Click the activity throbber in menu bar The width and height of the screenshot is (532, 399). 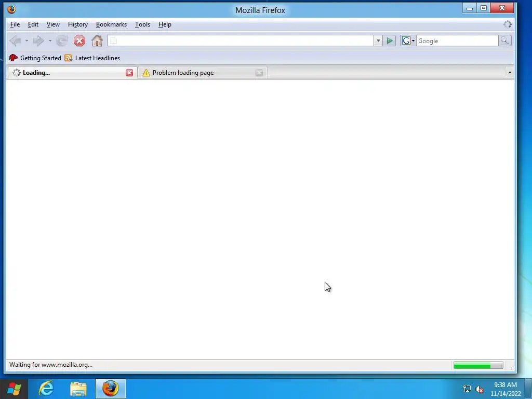tap(508, 24)
